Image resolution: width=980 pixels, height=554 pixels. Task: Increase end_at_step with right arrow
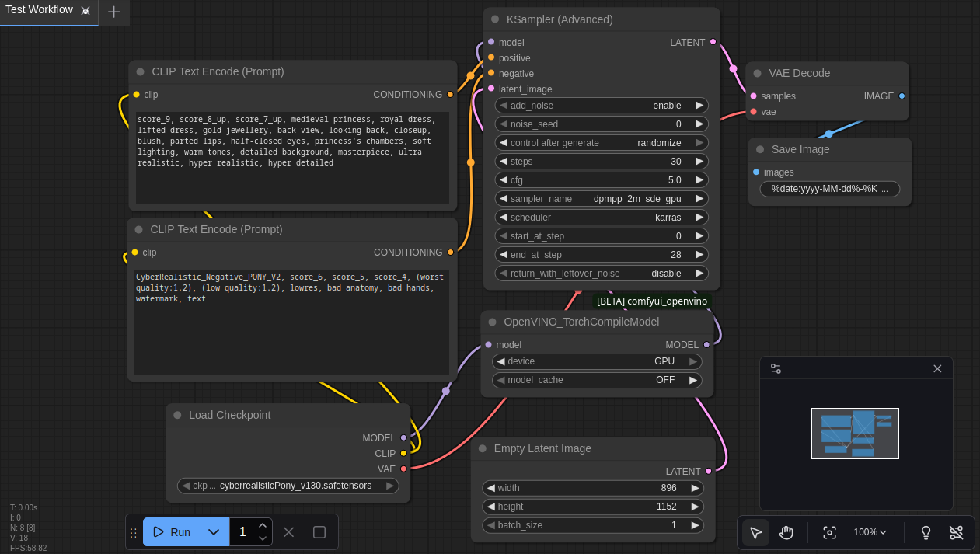pyautogui.click(x=699, y=254)
